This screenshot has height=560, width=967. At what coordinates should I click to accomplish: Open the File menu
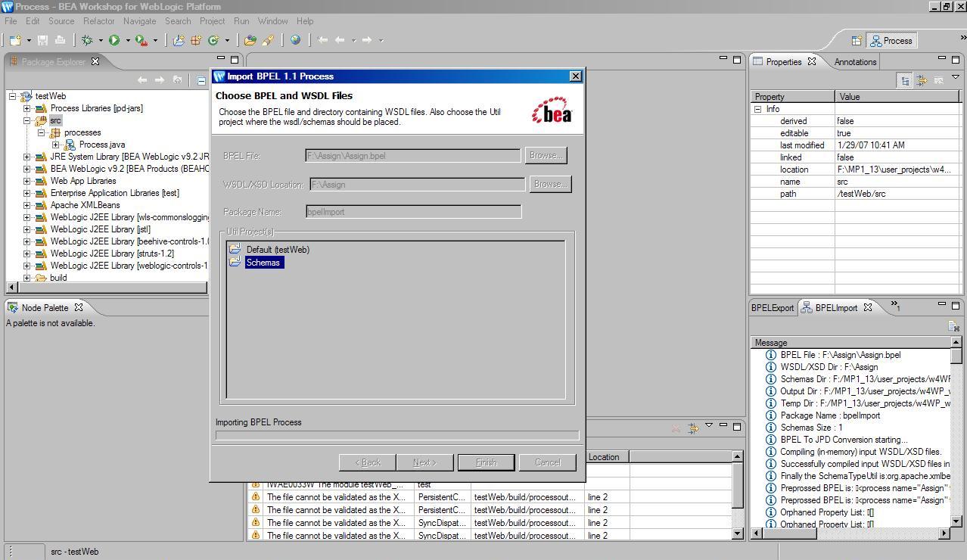pos(11,21)
